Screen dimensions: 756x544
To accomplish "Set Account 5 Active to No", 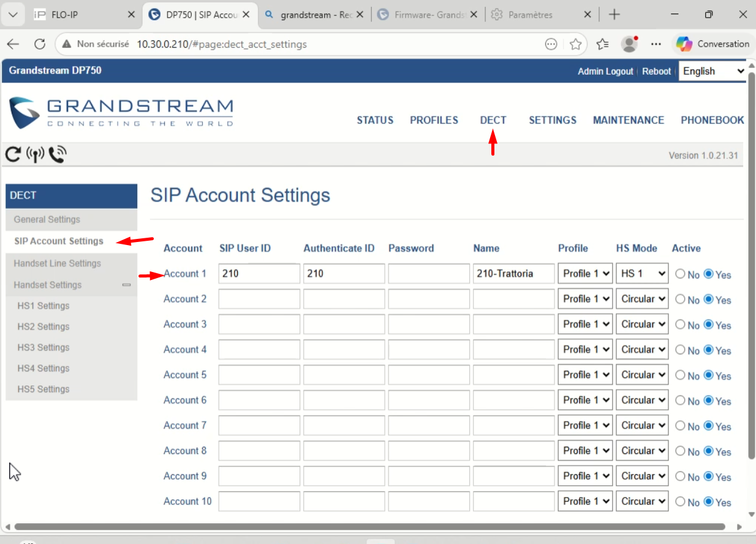I will click(680, 376).
